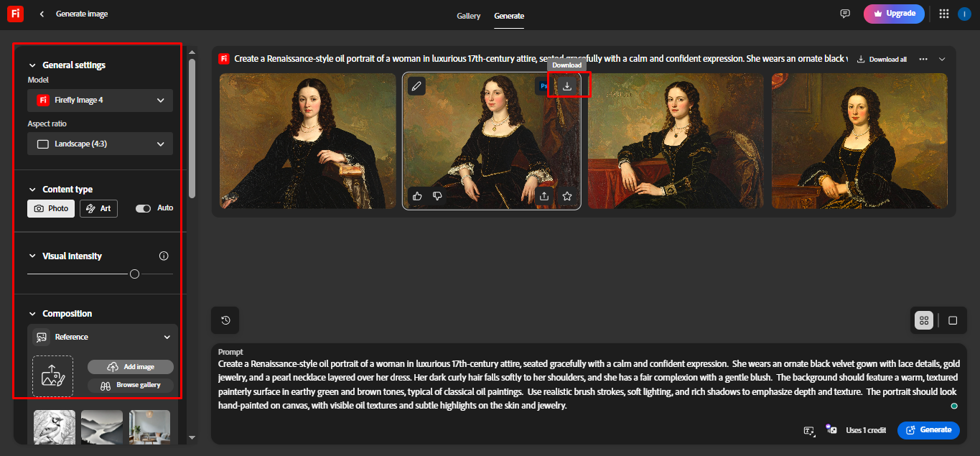The image size is (980, 456).
Task: Select the Art content type
Action: tap(98, 208)
